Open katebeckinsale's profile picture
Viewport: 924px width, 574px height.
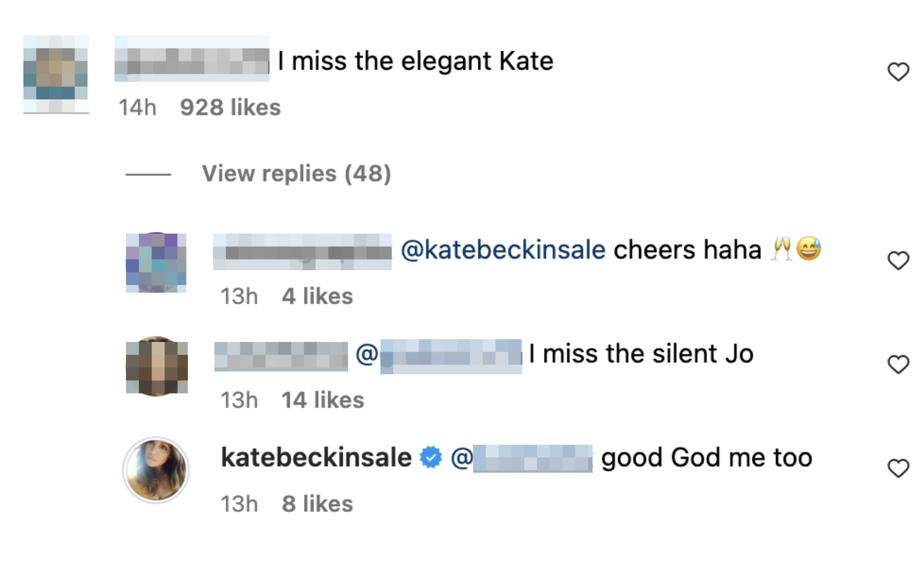tap(156, 470)
